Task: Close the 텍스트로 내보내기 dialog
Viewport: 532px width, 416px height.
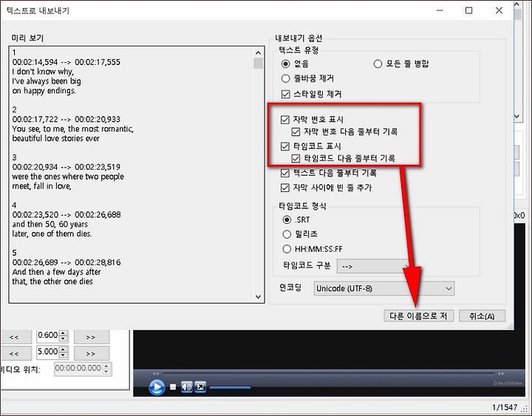Action: 499,10
